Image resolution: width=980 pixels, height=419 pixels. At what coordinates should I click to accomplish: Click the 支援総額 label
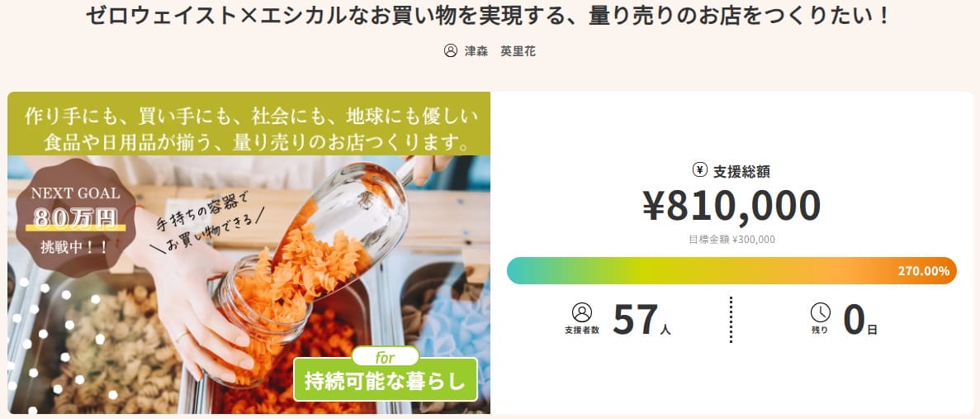click(741, 172)
